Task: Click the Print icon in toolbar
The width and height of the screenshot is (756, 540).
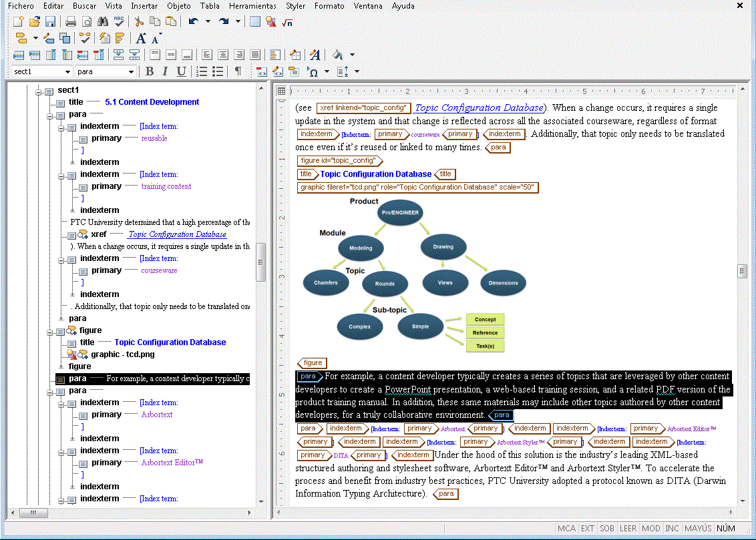Action: pos(70,21)
